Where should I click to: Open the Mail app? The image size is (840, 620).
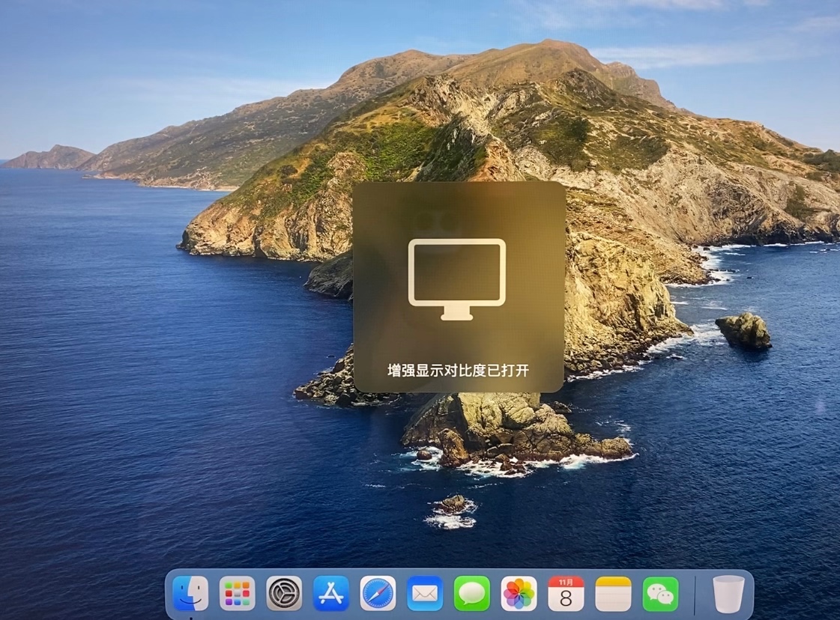tap(425, 594)
